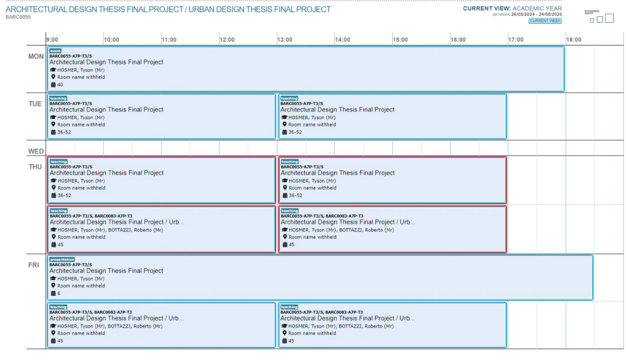Click the location pin in Thursday 13:00 BARC0055-only event
The image size is (626, 364).
285,188
